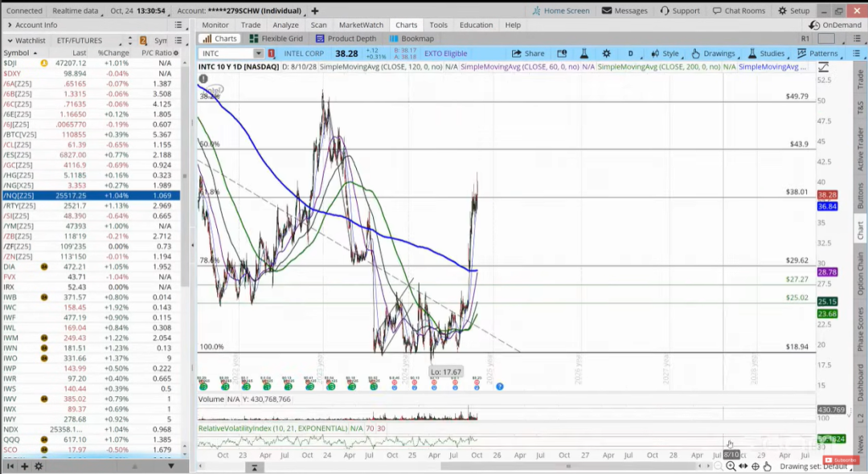Open the Drawings tool menu
Image resolution: width=868 pixels, height=474 pixels.
point(712,54)
